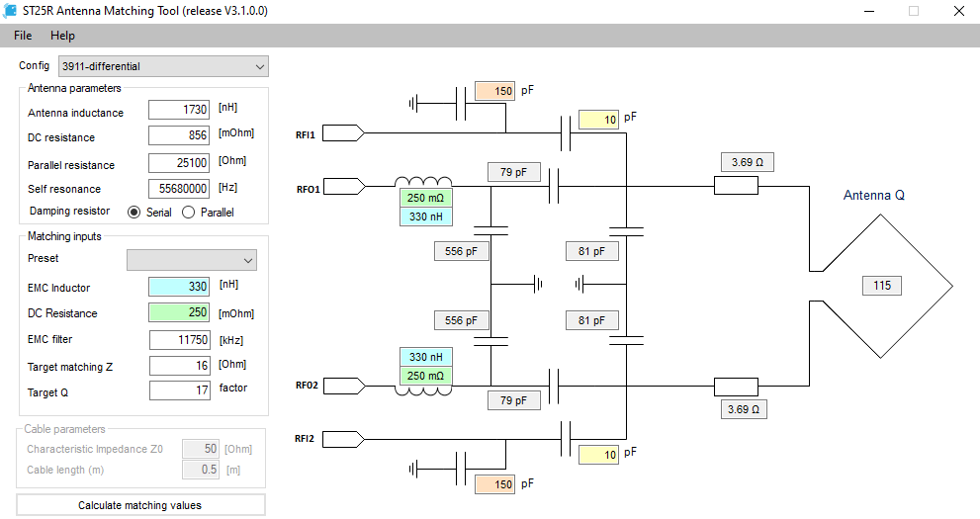The image size is (980, 519).
Task: Click the Antenna Q heading text
Action: (x=874, y=196)
